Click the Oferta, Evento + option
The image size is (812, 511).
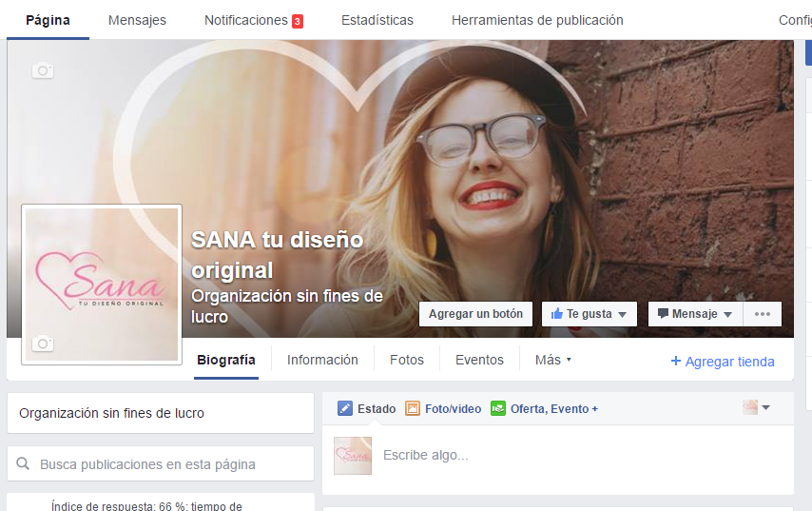[x=544, y=408]
